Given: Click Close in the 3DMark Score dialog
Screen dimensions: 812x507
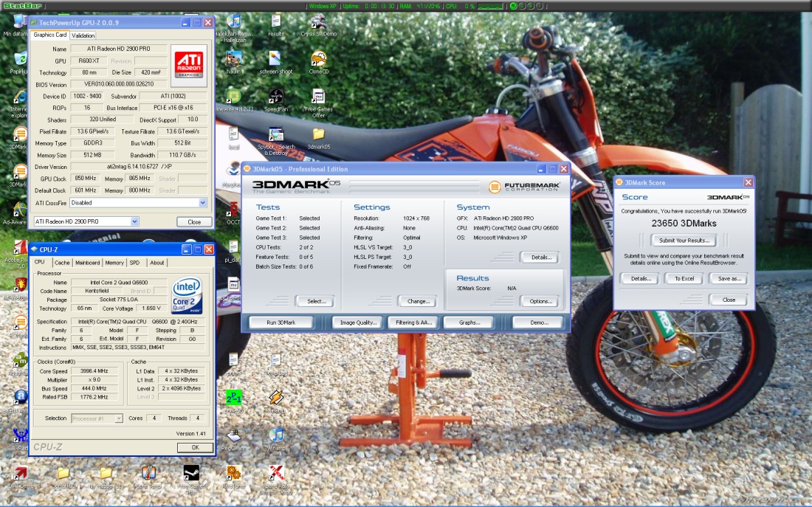Looking at the screenshot, I should pyautogui.click(x=729, y=300).
